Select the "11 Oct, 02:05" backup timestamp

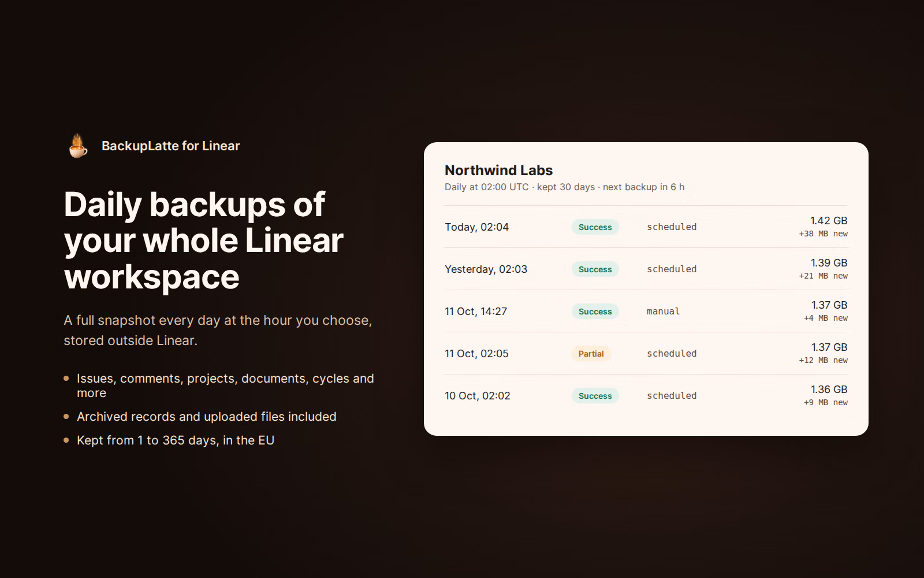[476, 354]
